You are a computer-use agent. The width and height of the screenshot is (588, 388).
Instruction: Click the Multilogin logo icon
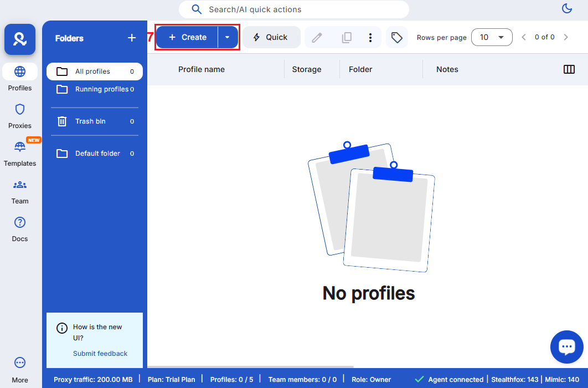point(20,39)
